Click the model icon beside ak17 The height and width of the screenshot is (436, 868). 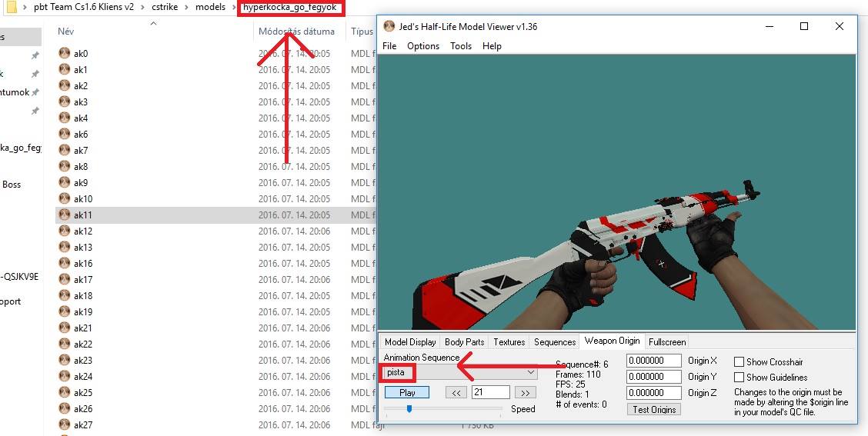pos(64,279)
